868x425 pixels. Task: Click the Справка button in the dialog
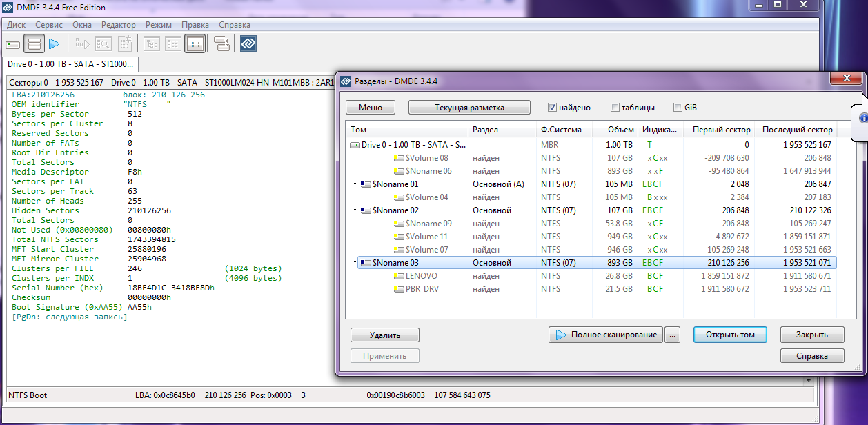(812, 356)
